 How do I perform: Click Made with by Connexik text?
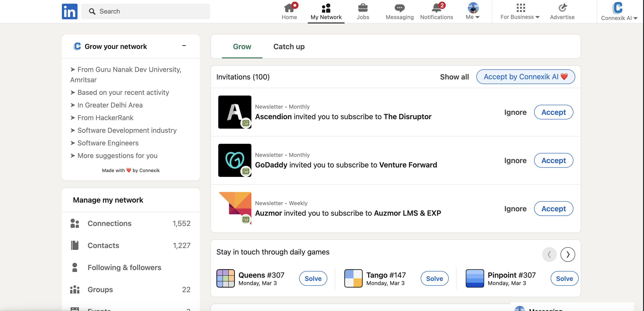[x=131, y=170]
